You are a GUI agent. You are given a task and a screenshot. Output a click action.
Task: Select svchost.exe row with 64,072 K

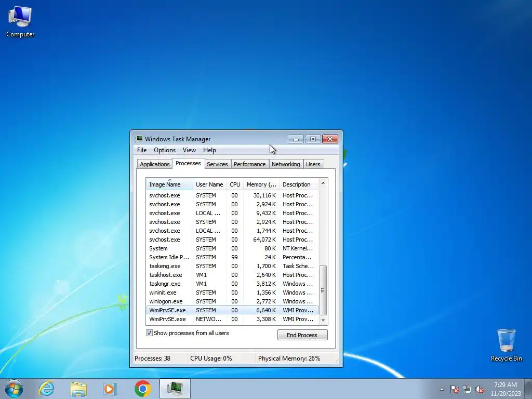click(x=232, y=240)
